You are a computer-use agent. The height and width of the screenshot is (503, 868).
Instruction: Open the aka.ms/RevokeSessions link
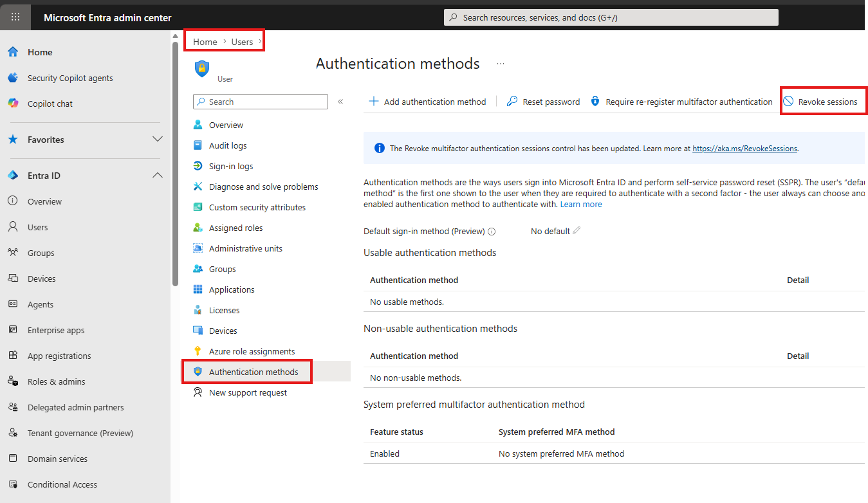coord(745,149)
